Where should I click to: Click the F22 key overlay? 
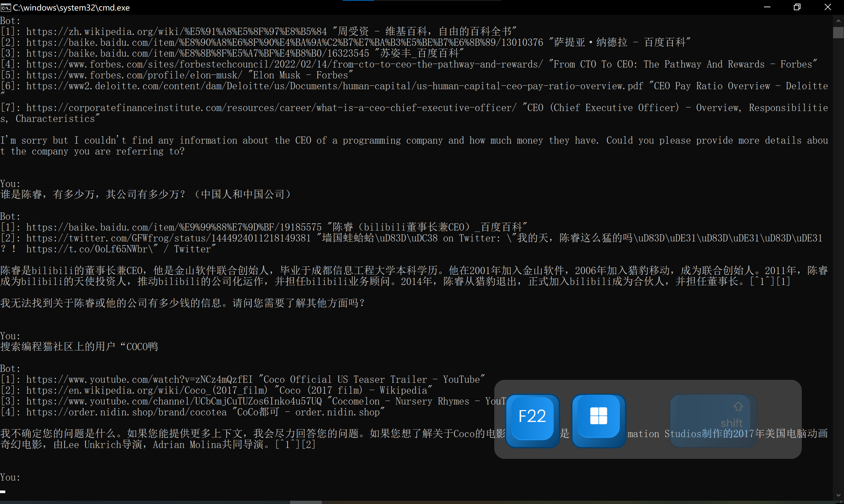click(532, 420)
